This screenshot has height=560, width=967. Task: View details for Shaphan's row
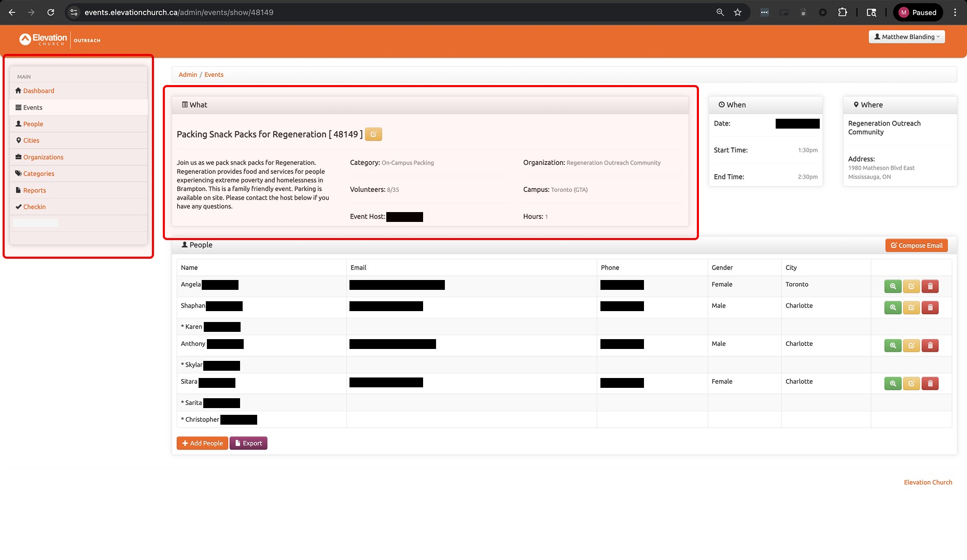click(893, 307)
